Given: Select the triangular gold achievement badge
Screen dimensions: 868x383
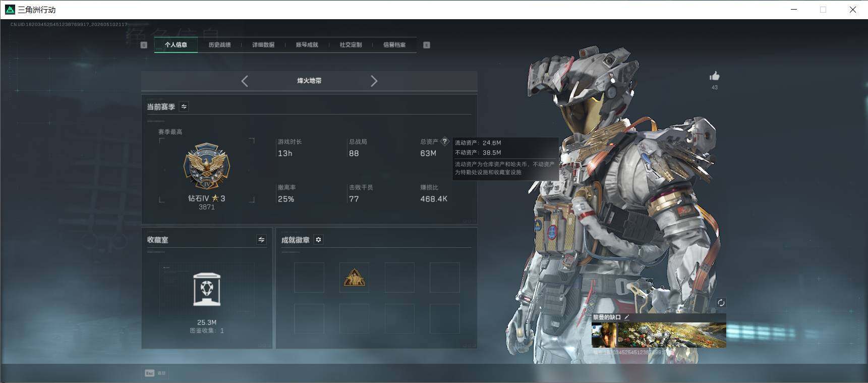Looking at the screenshot, I should pos(354,278).
